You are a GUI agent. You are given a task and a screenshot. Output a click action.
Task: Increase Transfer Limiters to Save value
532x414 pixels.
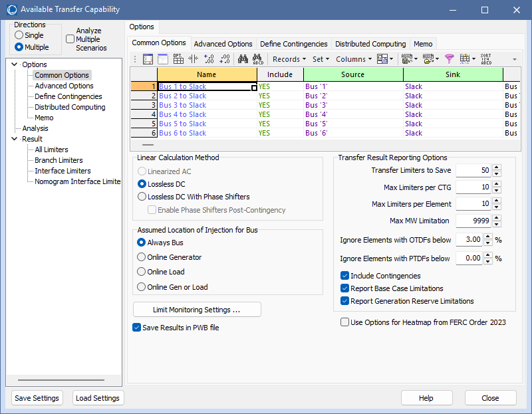click(497, 167)
